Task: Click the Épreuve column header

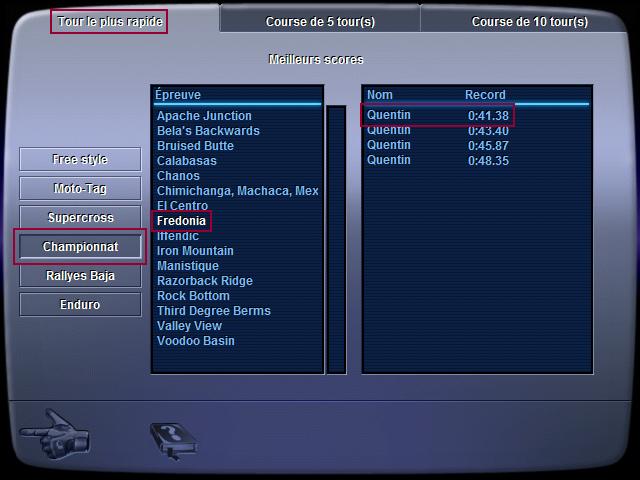Action: (x=178, y=95)
